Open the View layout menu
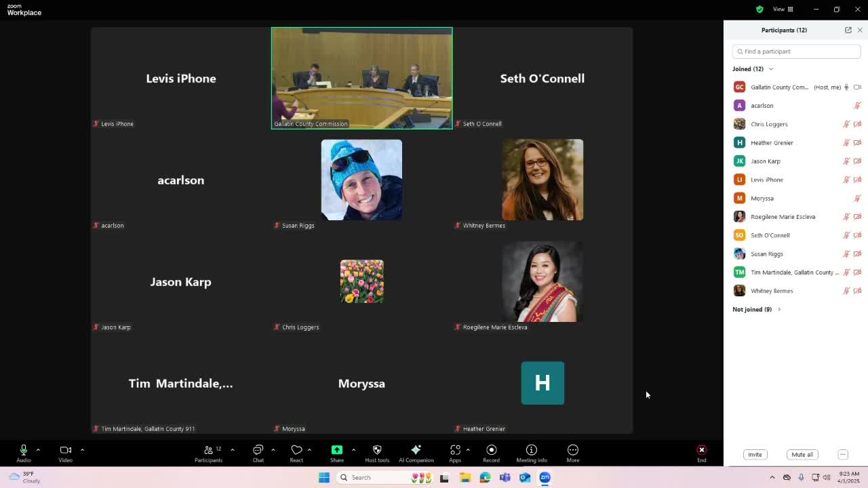This screenshot has height=488, width=868. [x=783, y=9]
